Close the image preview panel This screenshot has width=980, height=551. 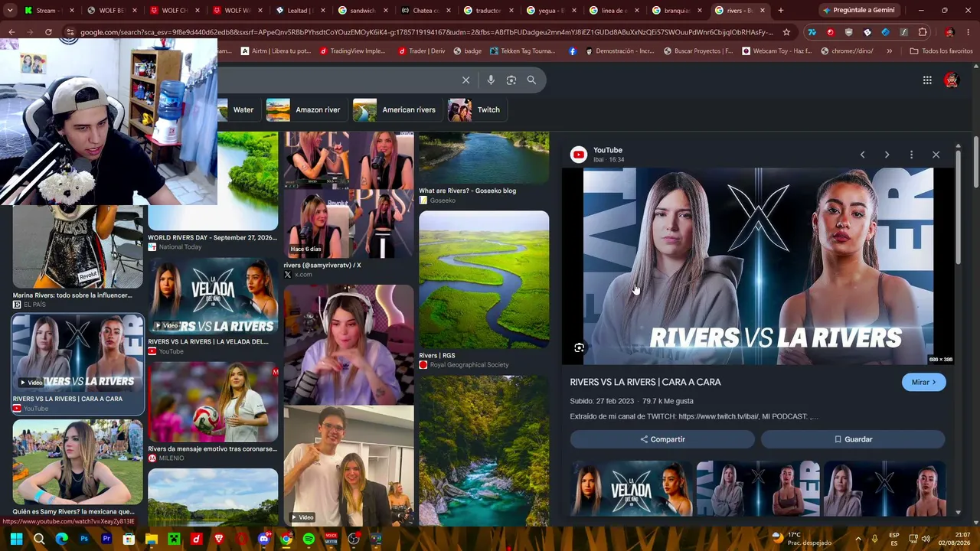click(936, 155)
